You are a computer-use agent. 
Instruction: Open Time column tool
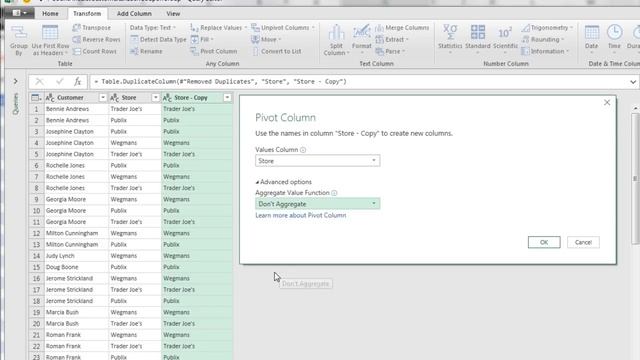[614, 39]
